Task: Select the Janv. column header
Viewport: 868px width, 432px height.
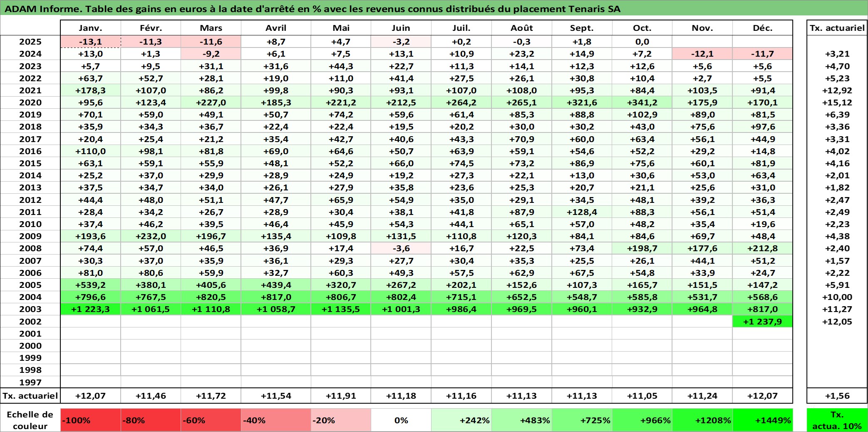Action: [91, 28]
